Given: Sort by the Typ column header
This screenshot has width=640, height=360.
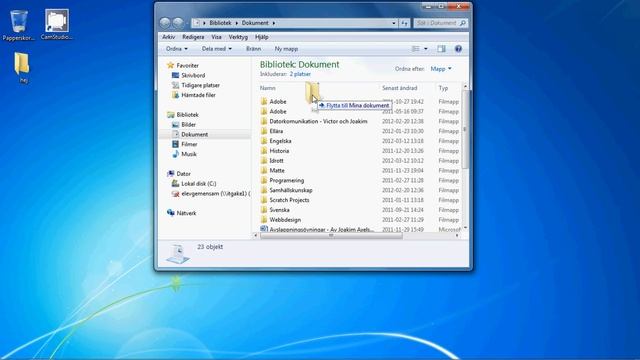Looking at the screenshot, I should 443,88.
